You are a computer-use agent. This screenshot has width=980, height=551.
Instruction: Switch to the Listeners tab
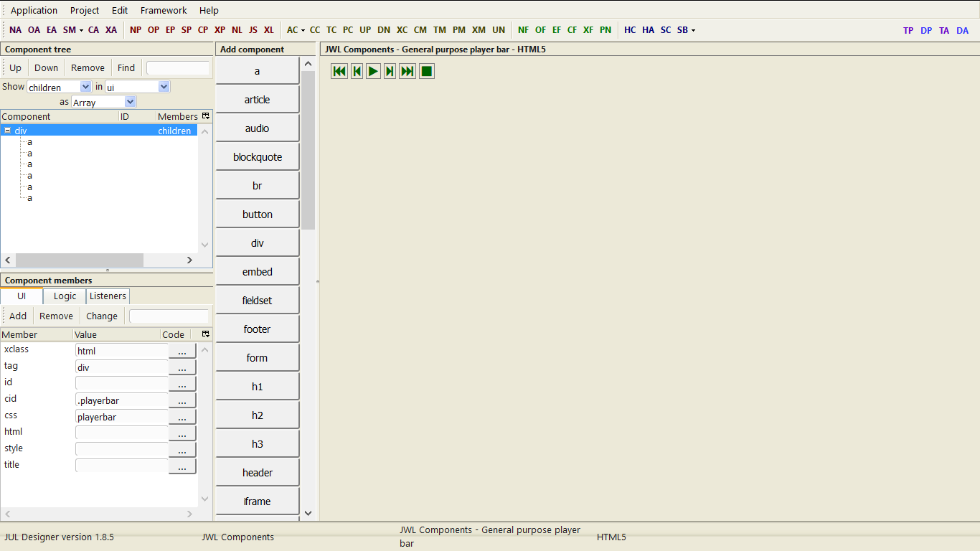(x=108, y=296)
